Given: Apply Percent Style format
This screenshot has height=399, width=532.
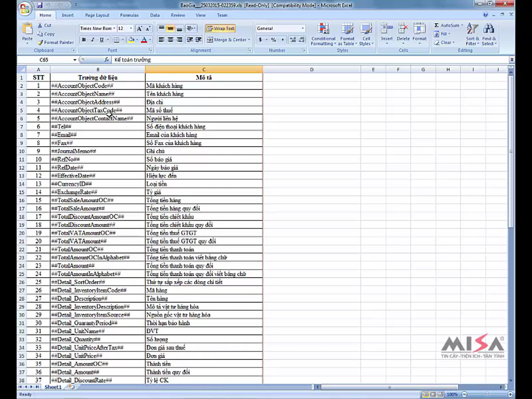Looking at the screenshot, I should coord(274,40).
